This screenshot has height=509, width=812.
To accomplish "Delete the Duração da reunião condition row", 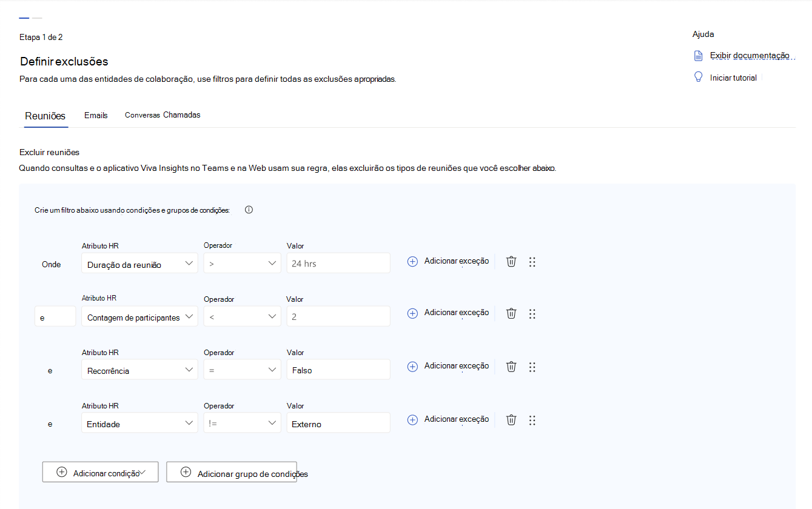I will click(511, 262).
